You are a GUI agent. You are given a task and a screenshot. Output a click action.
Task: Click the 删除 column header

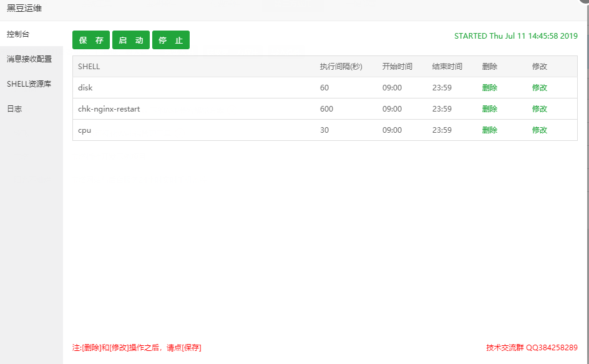coord(489,67)
